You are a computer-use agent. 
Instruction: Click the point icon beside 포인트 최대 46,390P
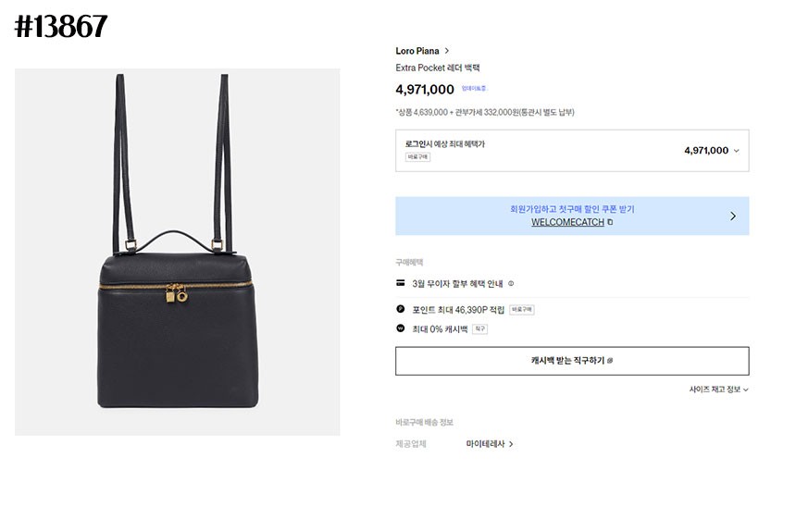401,309
